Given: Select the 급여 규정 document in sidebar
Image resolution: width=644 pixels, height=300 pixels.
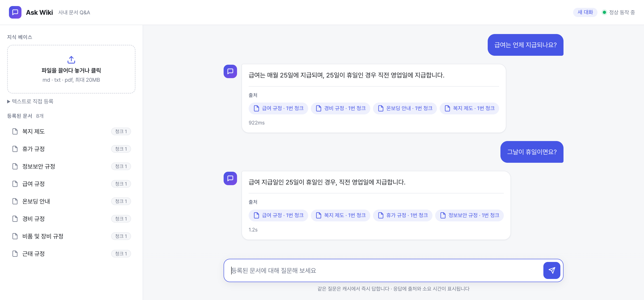Looking at the screenshot, I should click(71, 184).
